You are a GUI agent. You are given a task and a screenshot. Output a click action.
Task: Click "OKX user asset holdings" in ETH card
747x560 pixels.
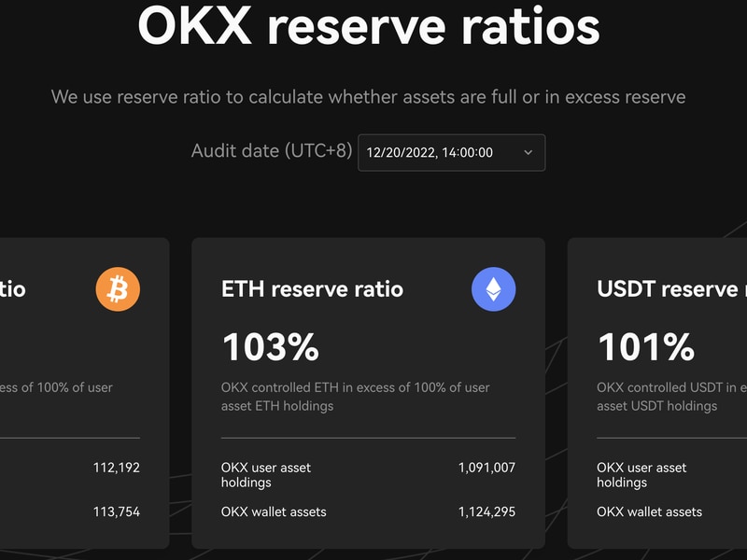pyautogui.click(x=266, y=475)
